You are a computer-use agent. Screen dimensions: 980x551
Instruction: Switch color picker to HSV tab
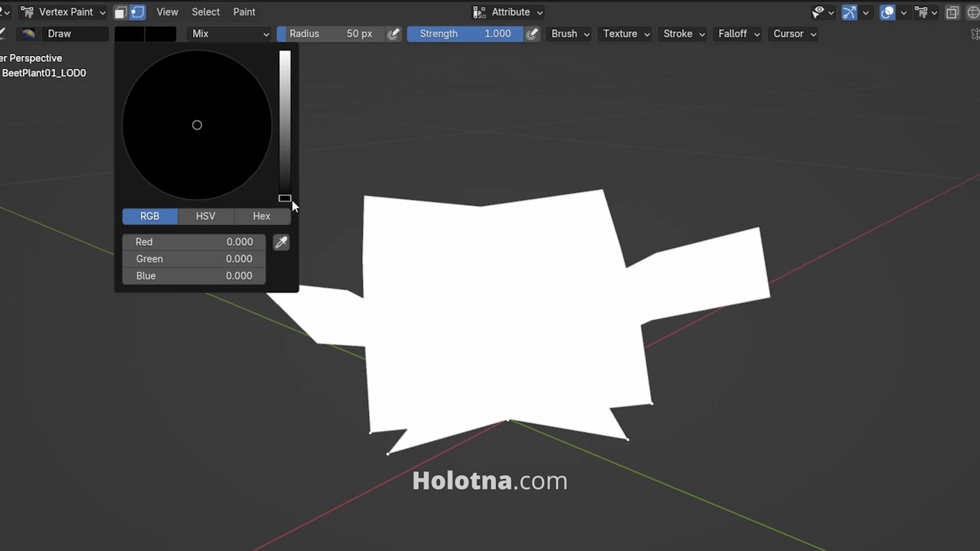[205, 217]
